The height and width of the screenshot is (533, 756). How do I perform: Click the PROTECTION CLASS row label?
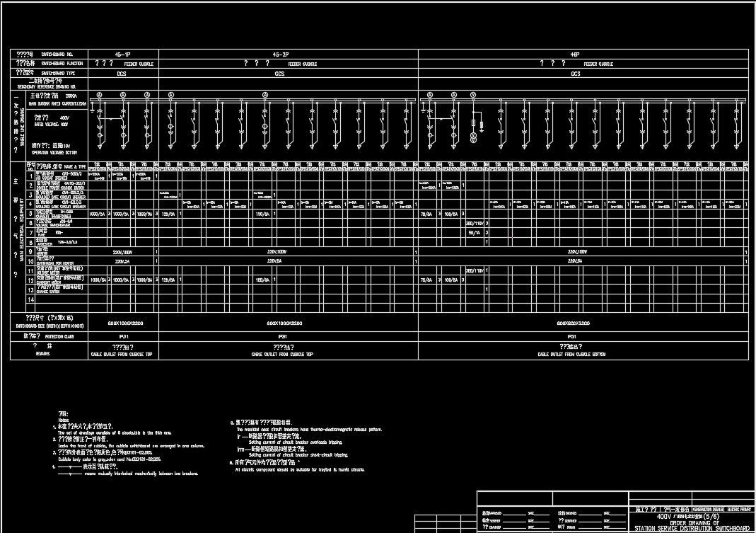coord(59,336)
